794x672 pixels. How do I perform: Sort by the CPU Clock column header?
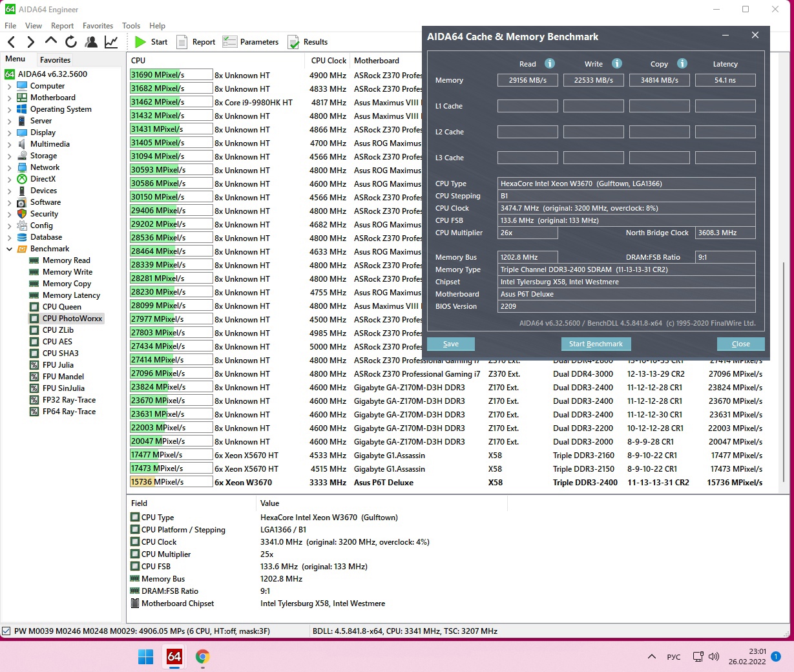click(329, 61)
